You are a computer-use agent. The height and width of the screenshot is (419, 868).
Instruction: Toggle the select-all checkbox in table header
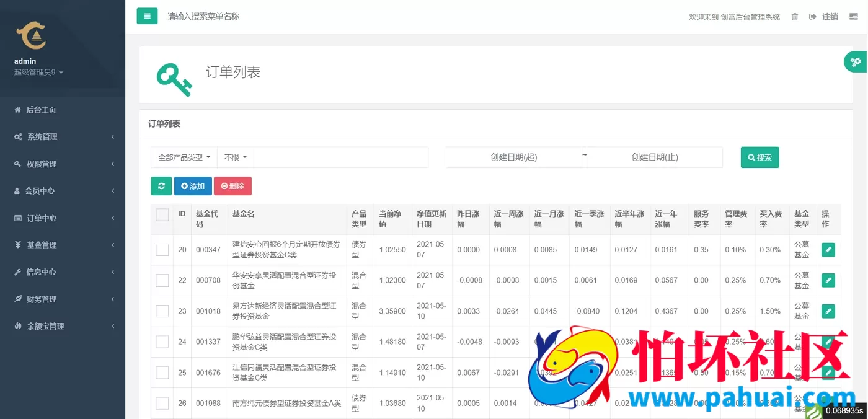click(162, 215)
